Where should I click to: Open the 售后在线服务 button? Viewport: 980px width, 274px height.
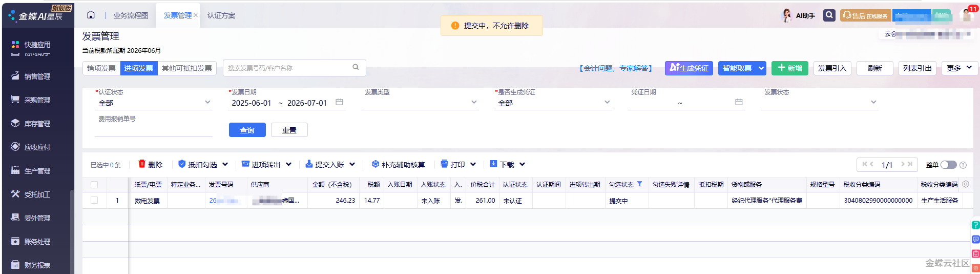tap(865, 15)
